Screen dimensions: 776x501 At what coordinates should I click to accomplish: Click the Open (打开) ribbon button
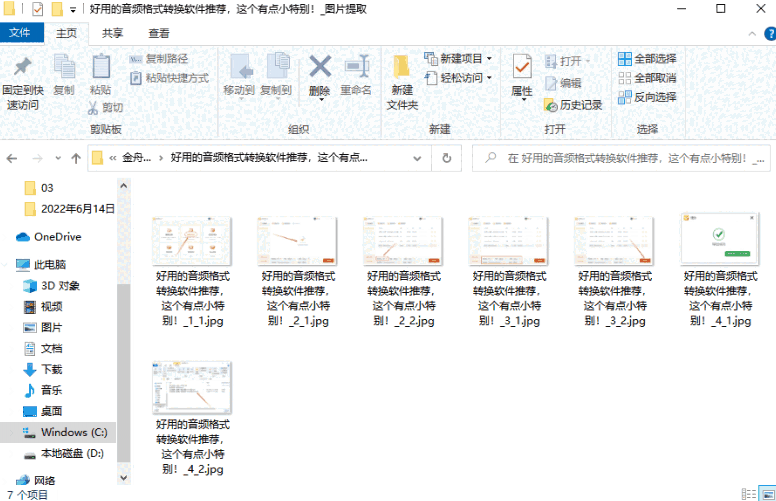pyautogui.click(x=567, y=61)
